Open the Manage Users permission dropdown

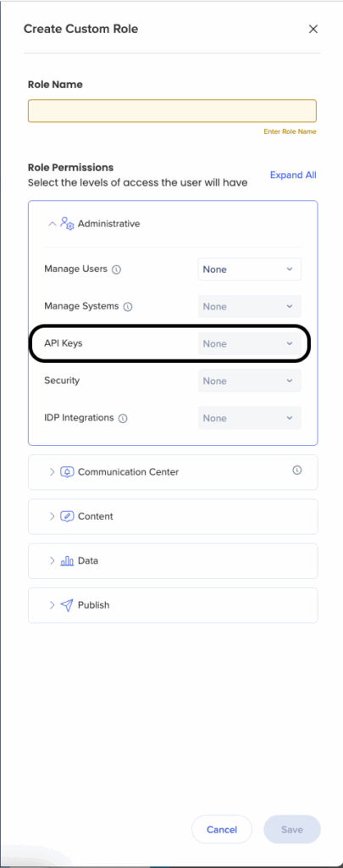[250, 270]
